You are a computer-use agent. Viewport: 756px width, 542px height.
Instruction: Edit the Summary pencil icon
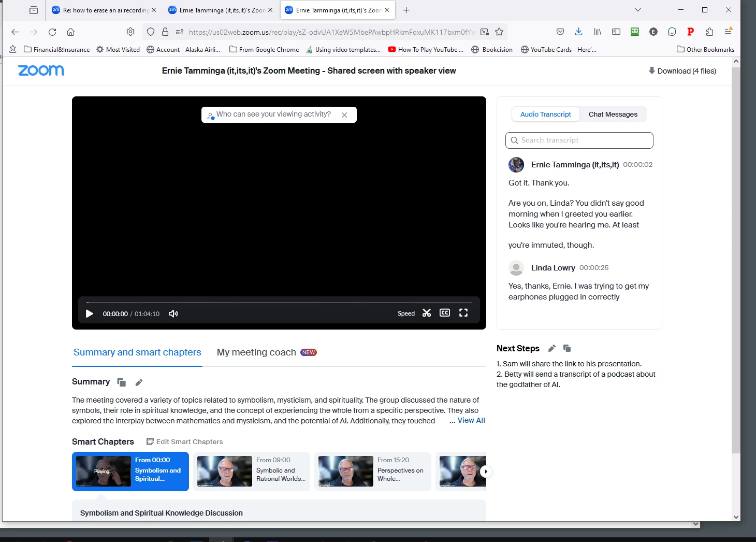tap(139, 382)
